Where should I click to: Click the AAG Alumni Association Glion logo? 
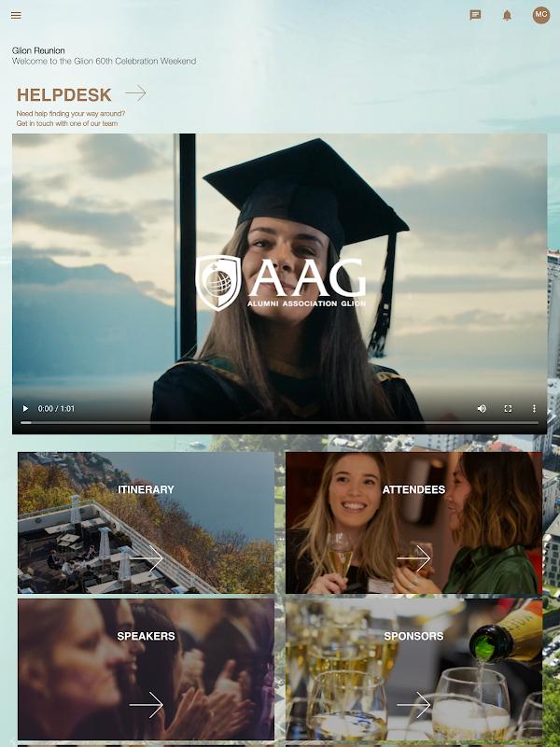pyautogui.click(x=281, y=283)
